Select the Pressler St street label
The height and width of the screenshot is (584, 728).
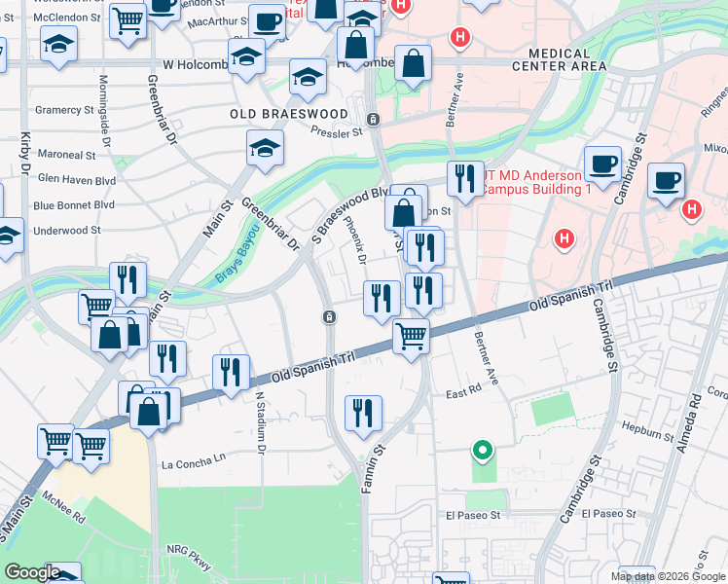(x=337, y=132)
